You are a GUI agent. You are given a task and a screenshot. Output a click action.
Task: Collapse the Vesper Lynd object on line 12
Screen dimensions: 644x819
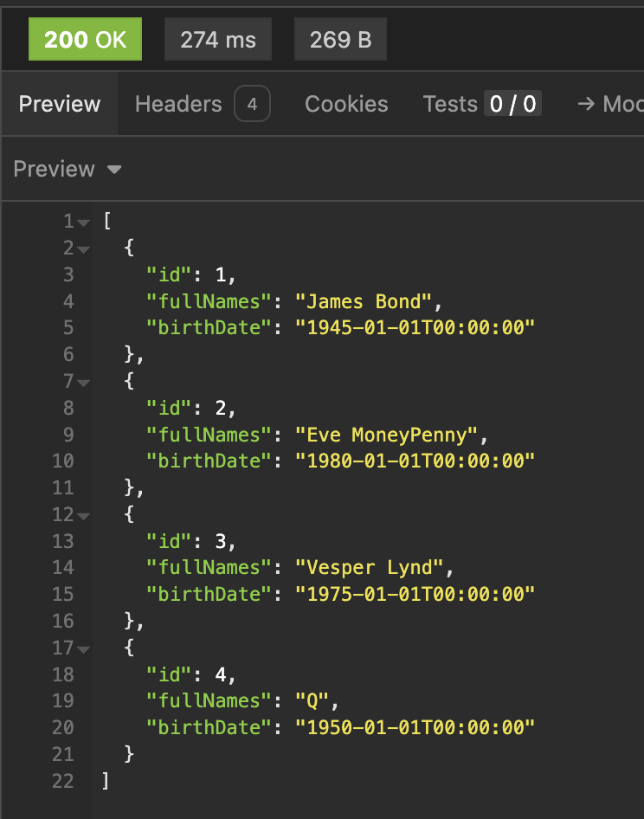point(83,515)
